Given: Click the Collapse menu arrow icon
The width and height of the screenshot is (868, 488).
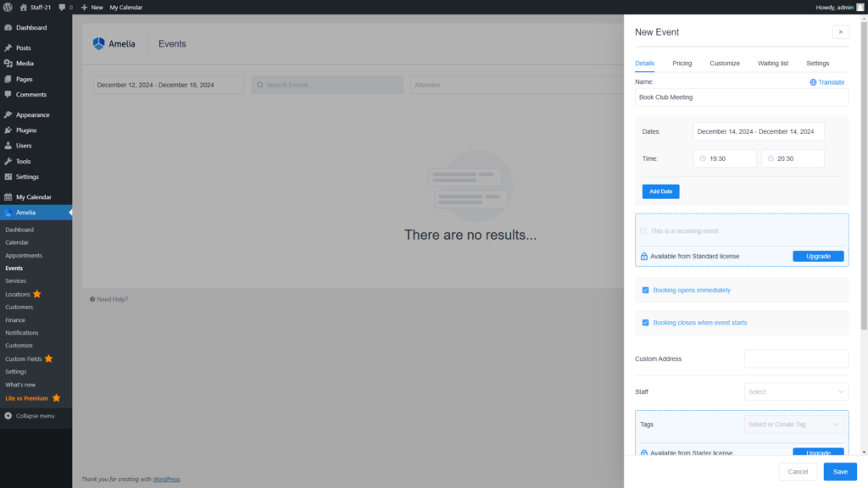Looking at the screenshot, I should click(8, 416).
